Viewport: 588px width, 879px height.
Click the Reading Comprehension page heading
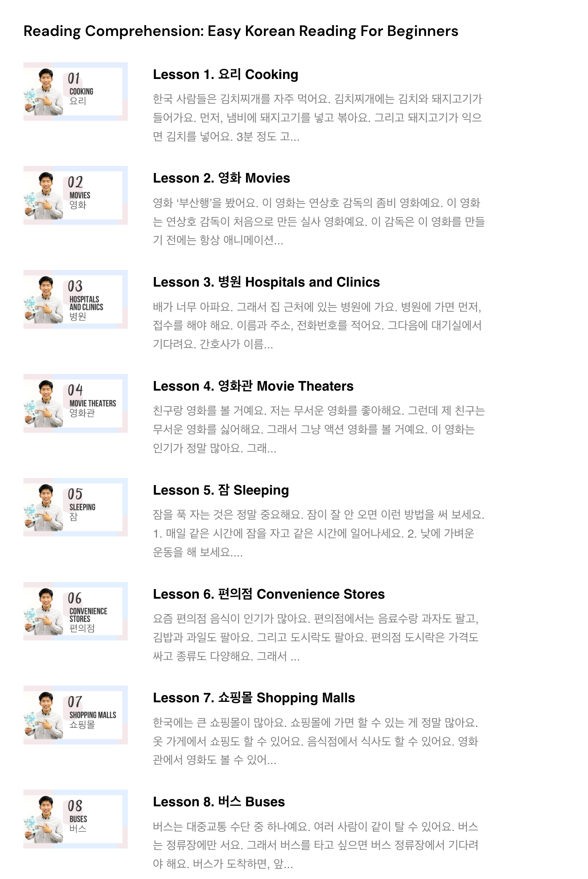click(241, 31)
